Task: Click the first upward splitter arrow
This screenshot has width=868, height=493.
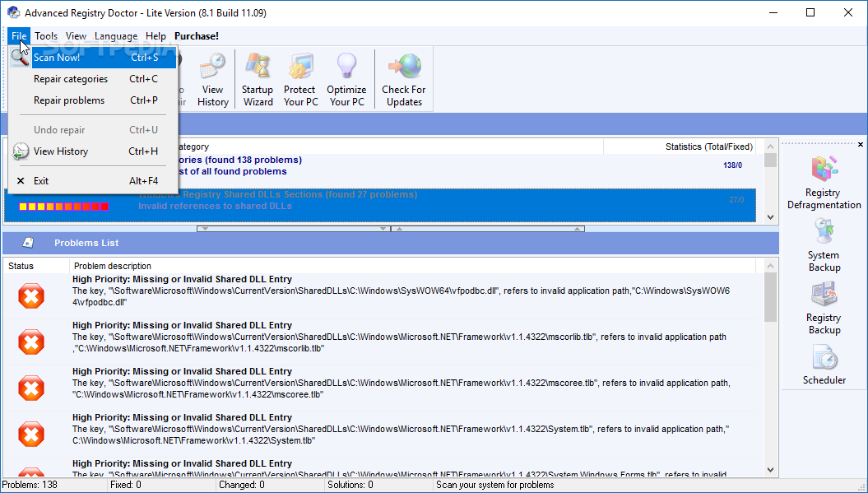Action: 398,229
